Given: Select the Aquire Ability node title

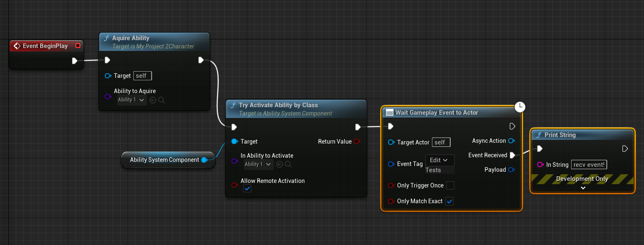Looking at the screenshot, I should [131, 38].
